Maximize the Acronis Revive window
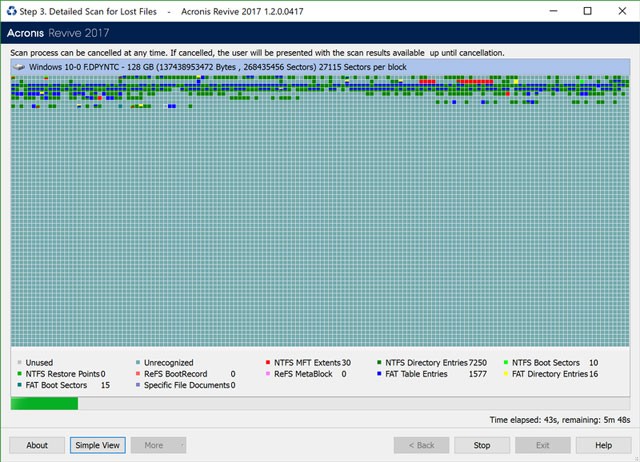The height and width of the screenshot is (462, 640). [x=587, y=11]
